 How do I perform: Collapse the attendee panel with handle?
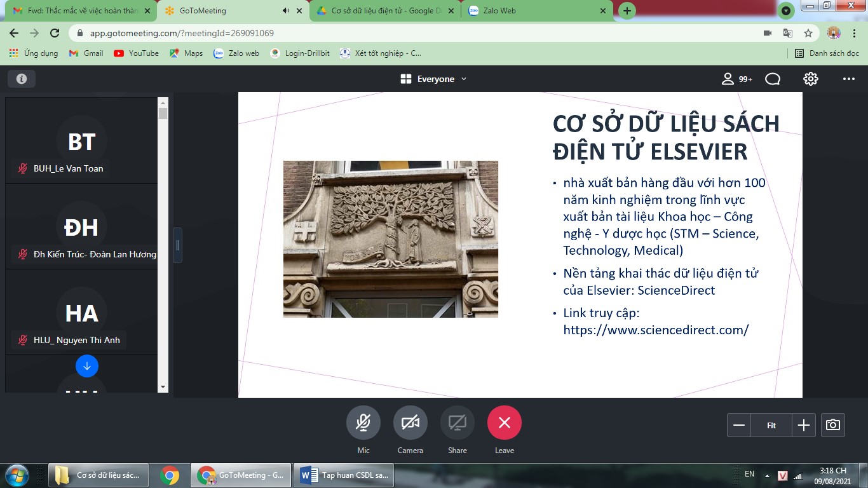(178, 245)
